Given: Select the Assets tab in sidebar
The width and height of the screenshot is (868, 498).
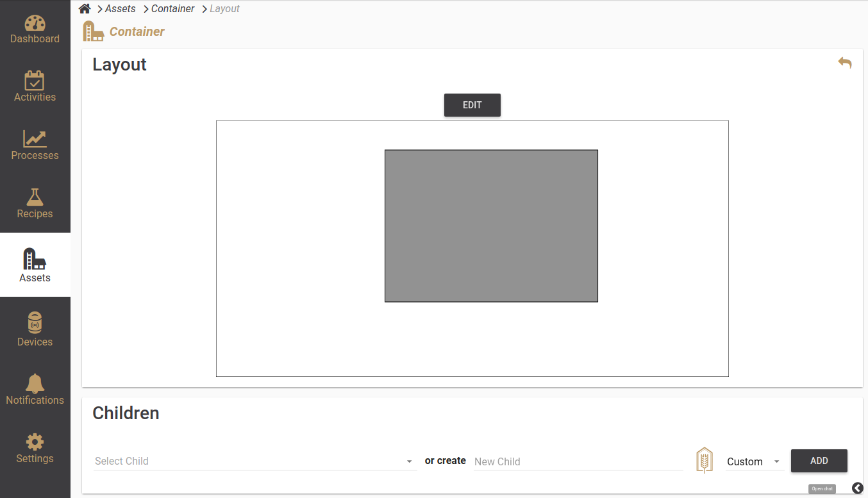Looking at the screenshot, I should point(35,265).
